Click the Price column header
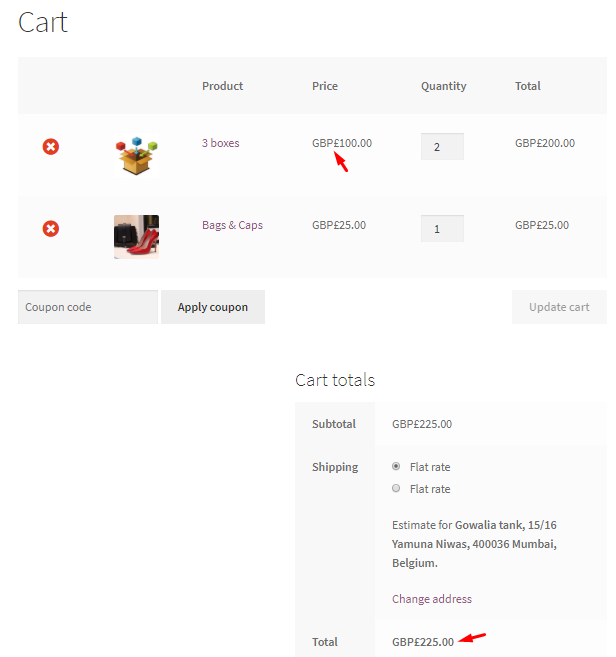The height and width of the screenshot is (657, 616). pyautogui.click(x=325, y=86)
